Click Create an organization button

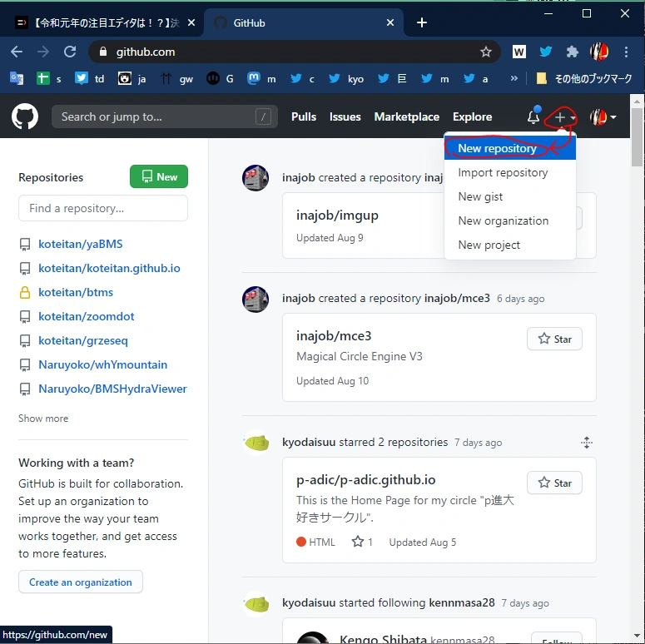click(81, 582)
